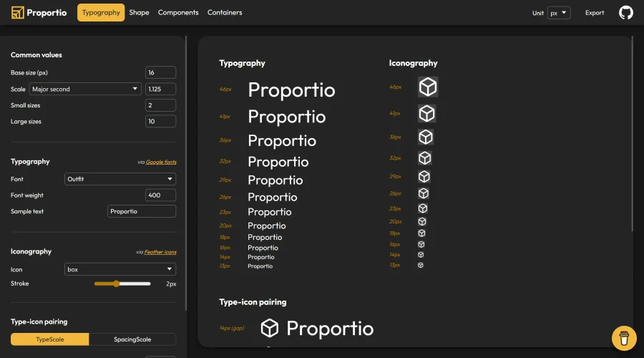The image size is (644, 358).
Task: Click the Iconography heading in preview
Action: click(x=413, y=63)
